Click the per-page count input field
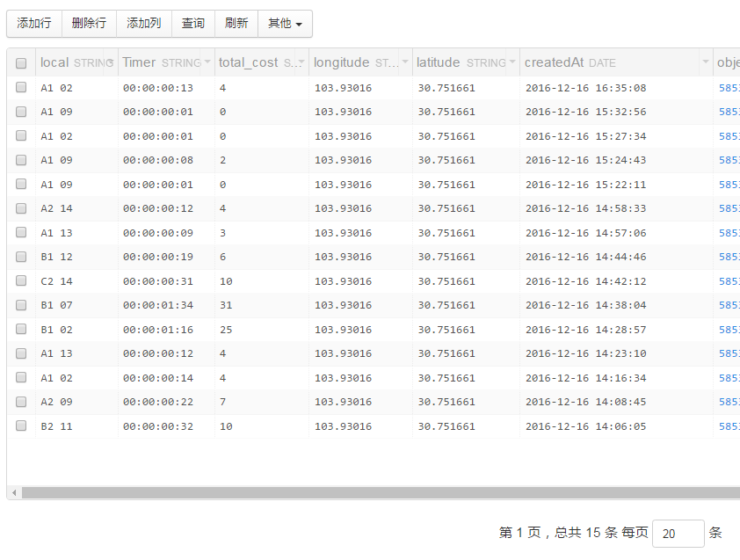740x560 pixels. (x=678, y=534)
